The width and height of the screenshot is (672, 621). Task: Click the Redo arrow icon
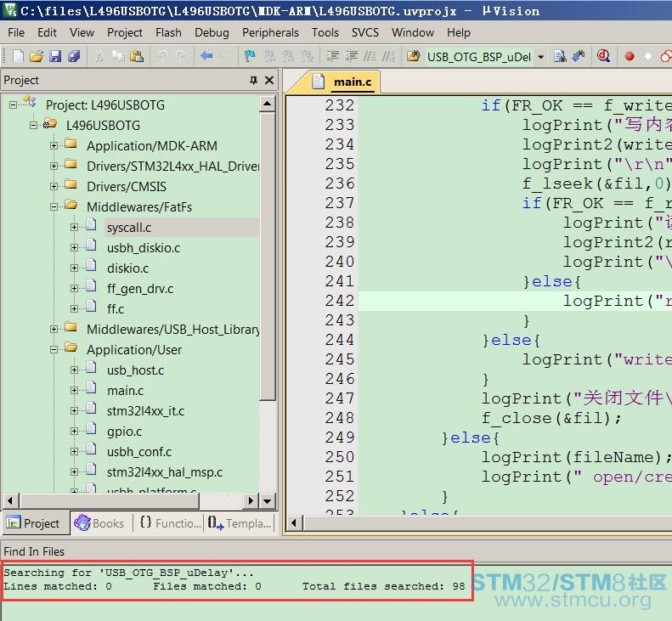tap(180, 56)
